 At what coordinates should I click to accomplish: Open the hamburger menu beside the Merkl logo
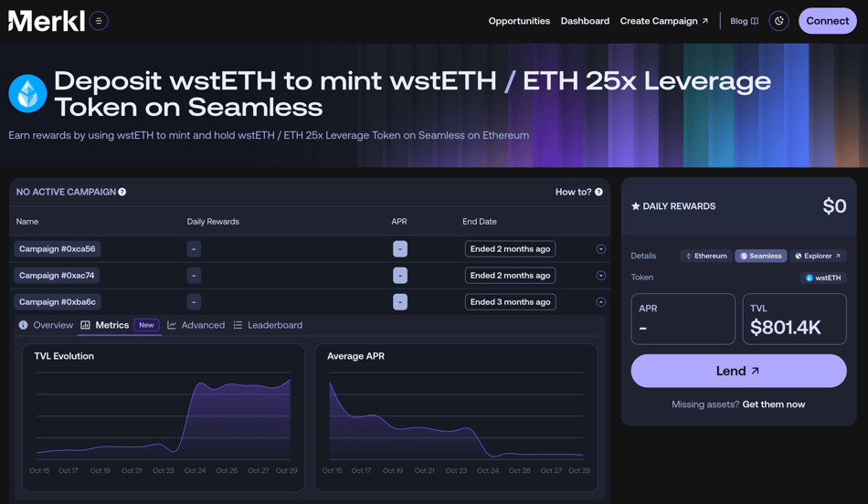click(99, 20)
